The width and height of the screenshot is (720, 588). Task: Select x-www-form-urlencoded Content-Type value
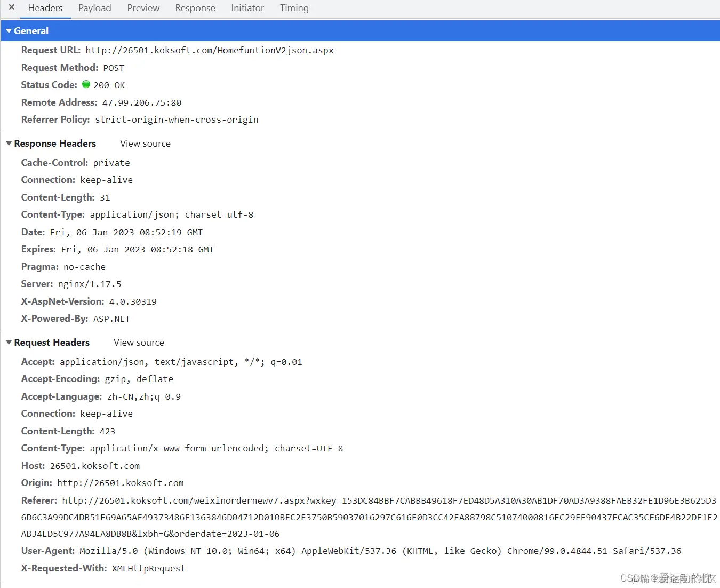coord(217,448)
